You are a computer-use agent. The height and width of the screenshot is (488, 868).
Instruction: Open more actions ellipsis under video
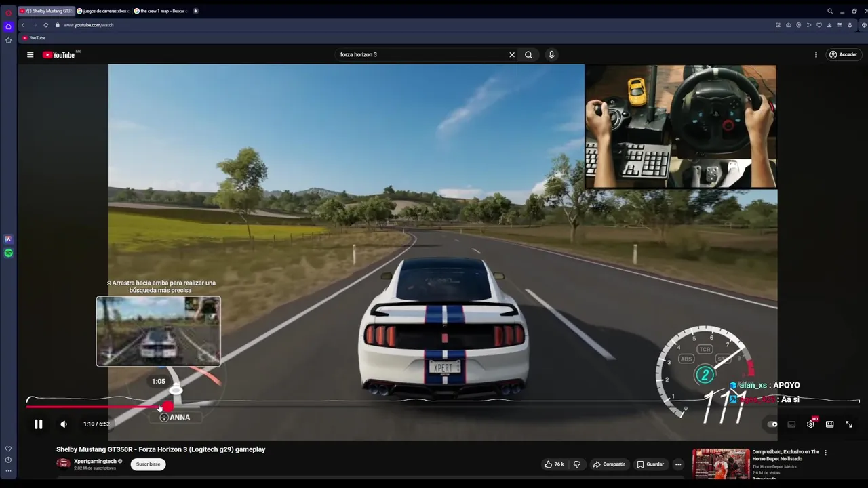[x=678, y=464]
